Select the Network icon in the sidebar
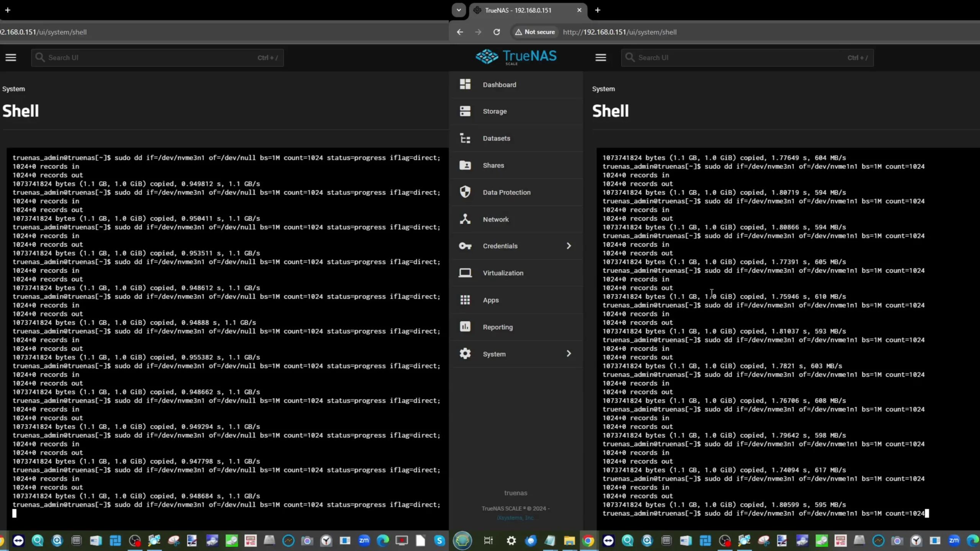This screenshot has width=980, height=551. 465,219
